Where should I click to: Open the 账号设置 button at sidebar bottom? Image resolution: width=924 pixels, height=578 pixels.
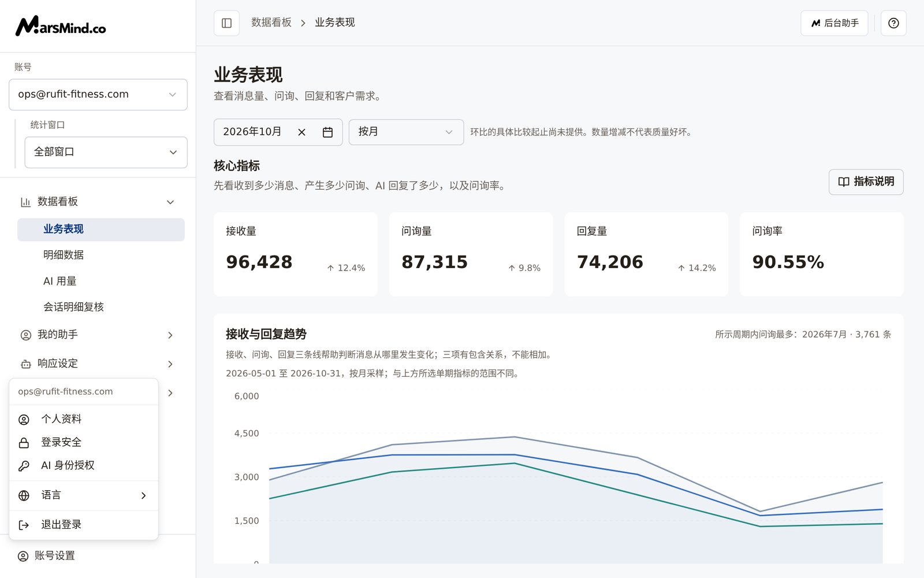(x=98, y=556)
